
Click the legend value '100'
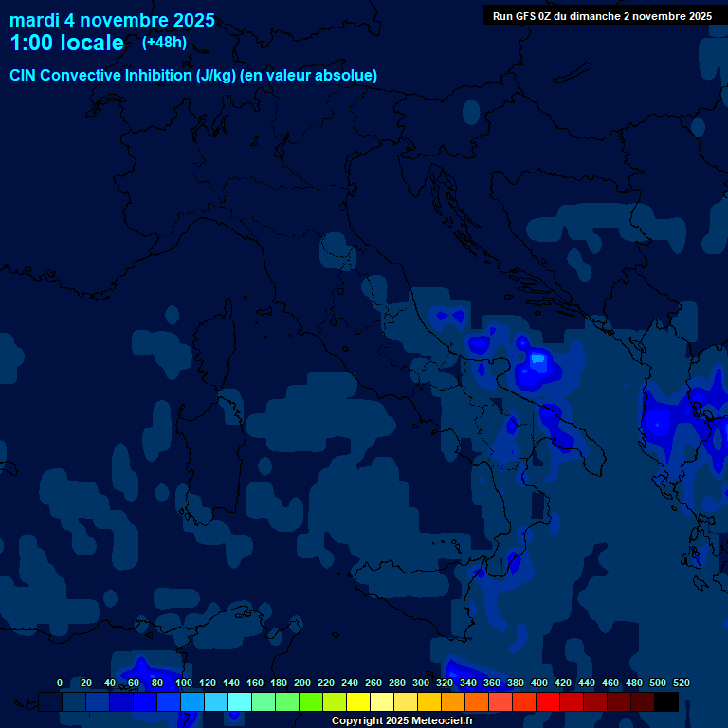[x=183, y=682]
